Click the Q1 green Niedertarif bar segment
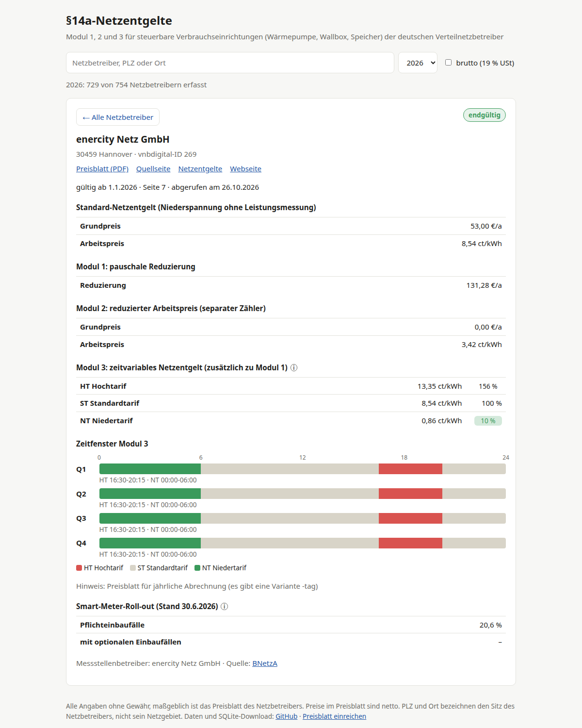 (x=150, y=469)
